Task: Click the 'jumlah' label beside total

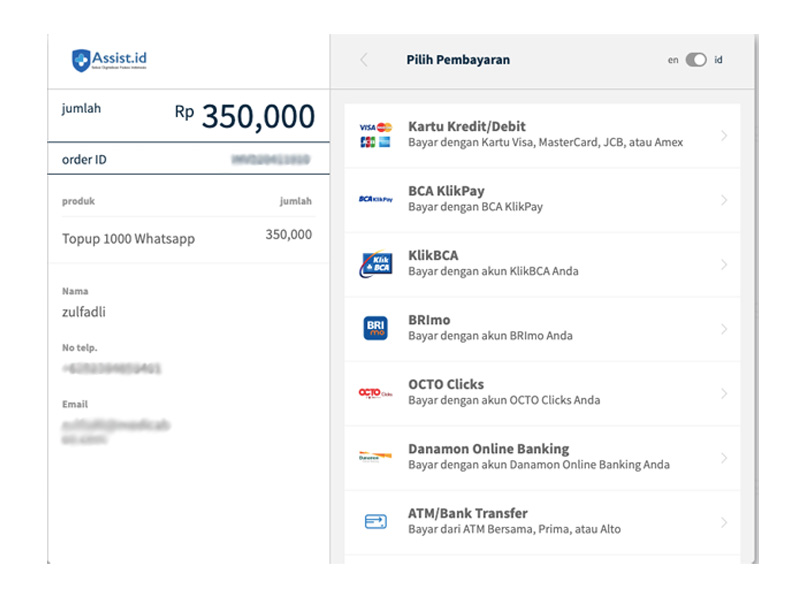Action: point(81,108)
